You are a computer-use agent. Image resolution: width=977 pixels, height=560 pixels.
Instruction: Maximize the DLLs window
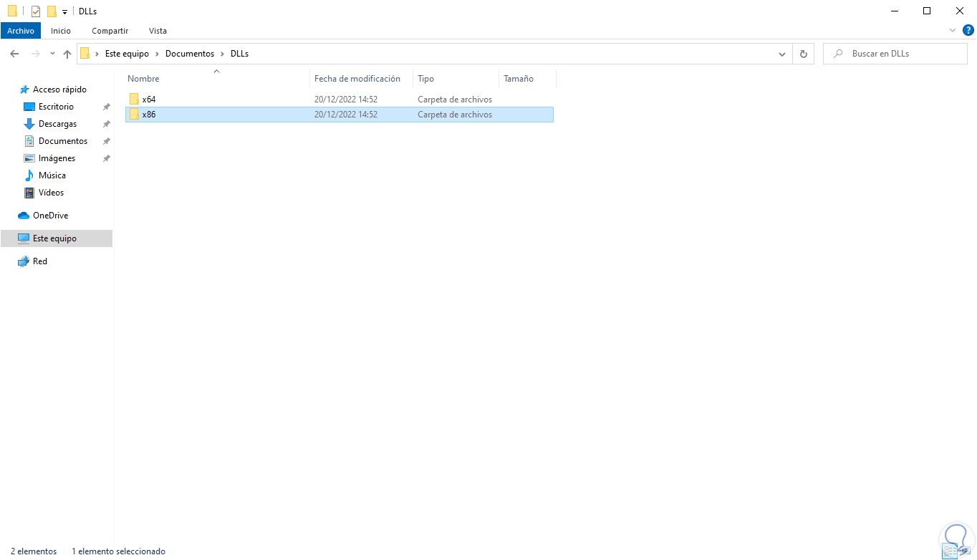point(927,11)
